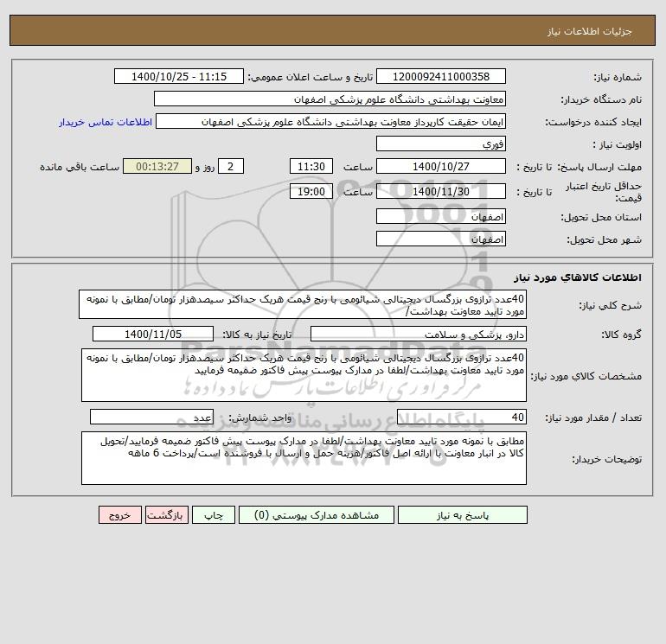Click the buyer organization name field
Image resolution: width=666 pixels, height=644 pixels.
330,99
